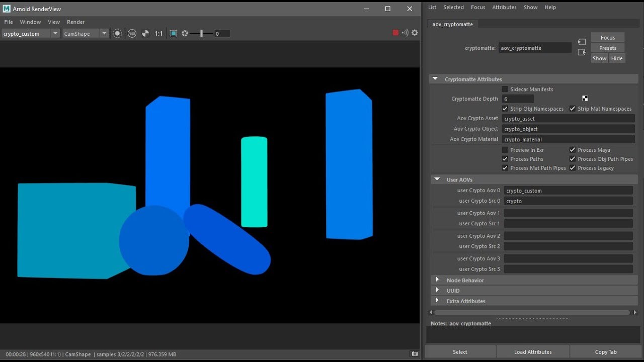Enable the crop region tool icon
Image resolution: width=644 pixels, height=362 pixels.
pos(173,33)
